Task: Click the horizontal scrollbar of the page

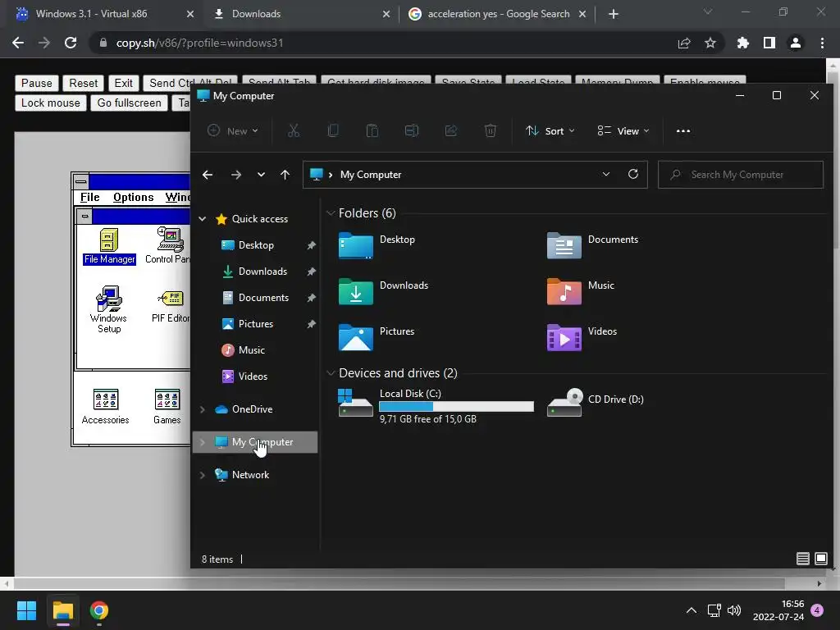Action: [399, 583]
